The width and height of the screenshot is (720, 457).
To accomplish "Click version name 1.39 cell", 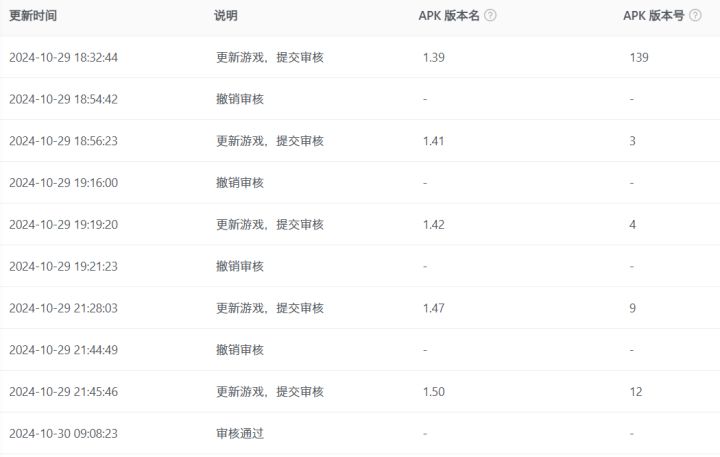I will click(x=434, y=58).
